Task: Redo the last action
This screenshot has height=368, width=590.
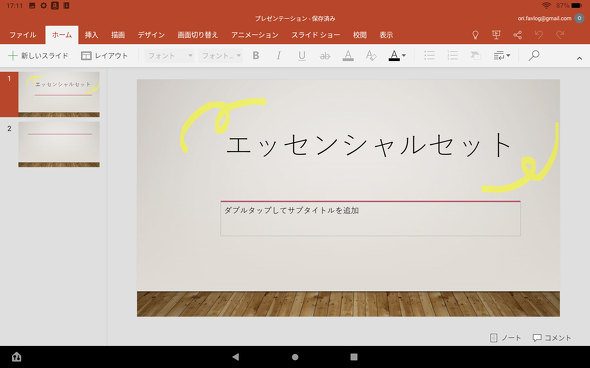Action: pos(560,35)
